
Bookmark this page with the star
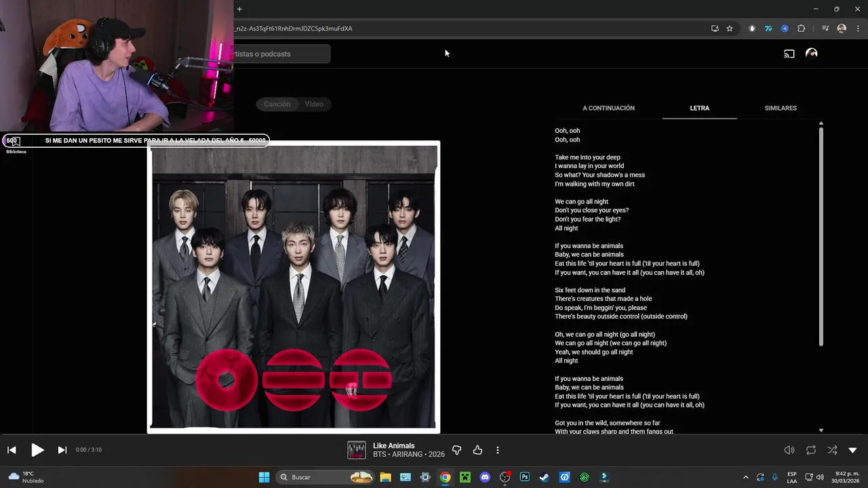(x=730, y=28)
